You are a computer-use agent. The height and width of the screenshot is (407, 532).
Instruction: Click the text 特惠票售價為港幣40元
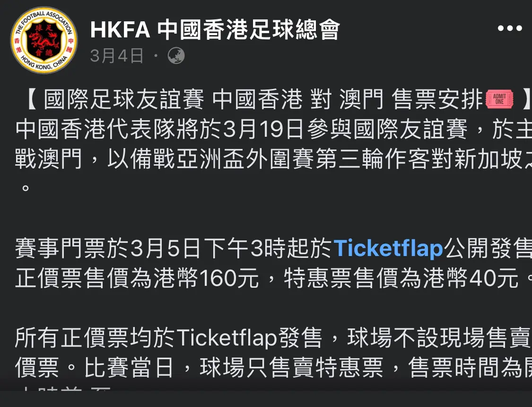tap(401, 278)
